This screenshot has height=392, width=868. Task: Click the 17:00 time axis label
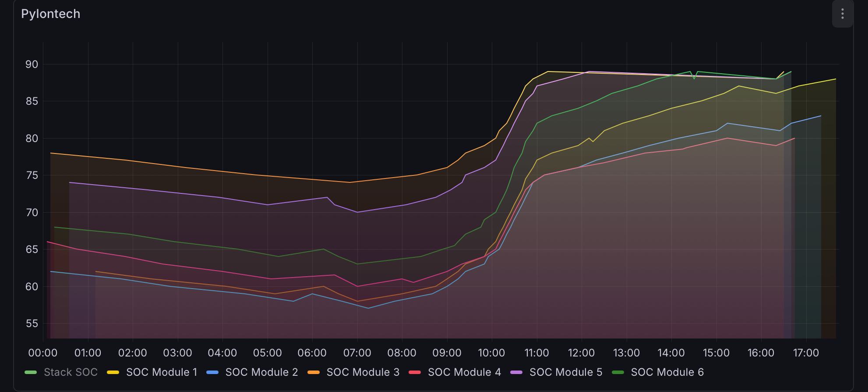[x=806, y=353]
